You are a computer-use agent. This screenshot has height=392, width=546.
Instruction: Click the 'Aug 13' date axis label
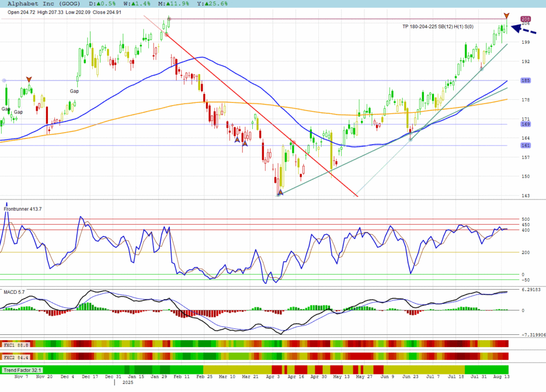[501, 377]
